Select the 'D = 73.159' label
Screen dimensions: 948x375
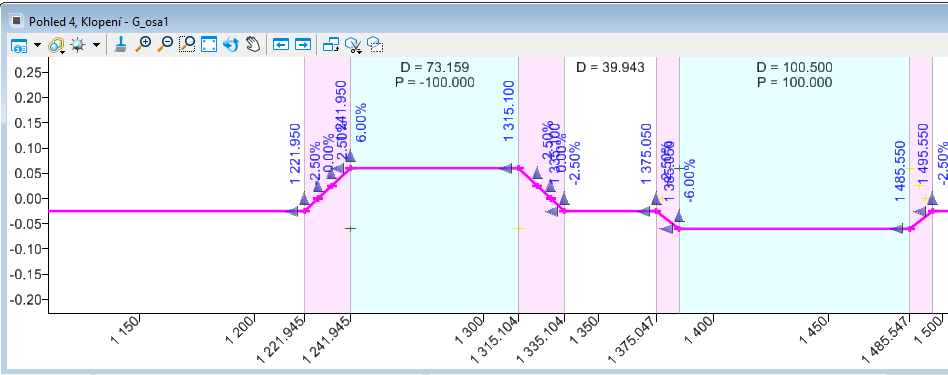point(435,67)
